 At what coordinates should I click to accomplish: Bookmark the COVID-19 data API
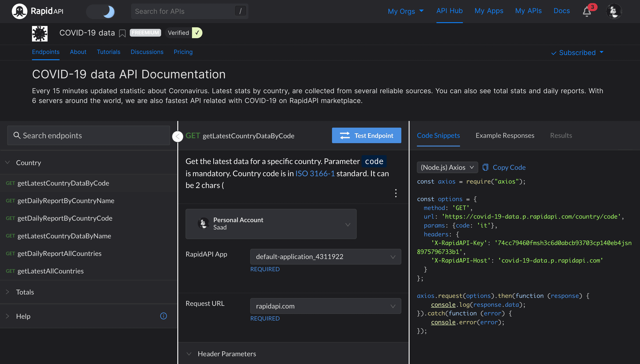tap(122, 33)
